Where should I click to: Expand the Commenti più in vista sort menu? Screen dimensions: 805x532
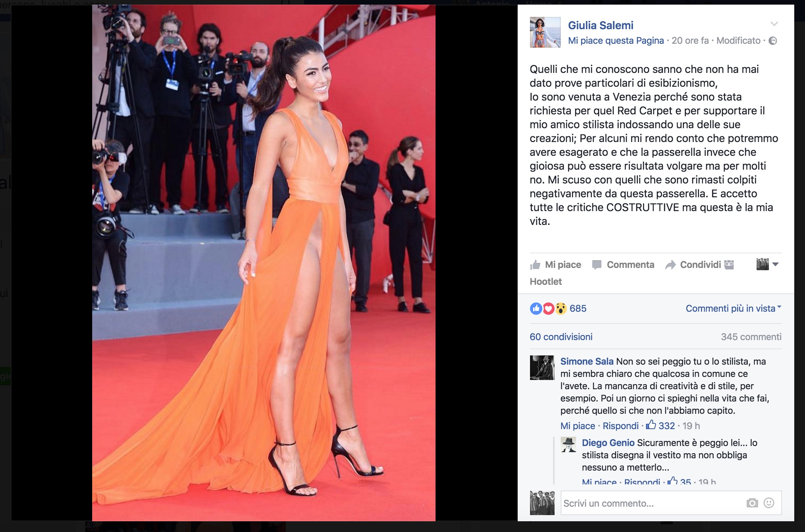click(733, 308)
